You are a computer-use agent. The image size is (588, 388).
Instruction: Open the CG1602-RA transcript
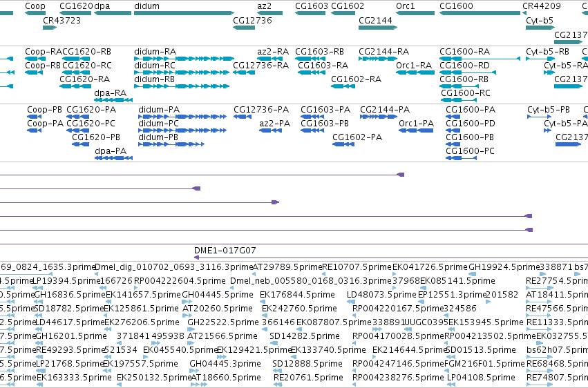coord(343,86)
